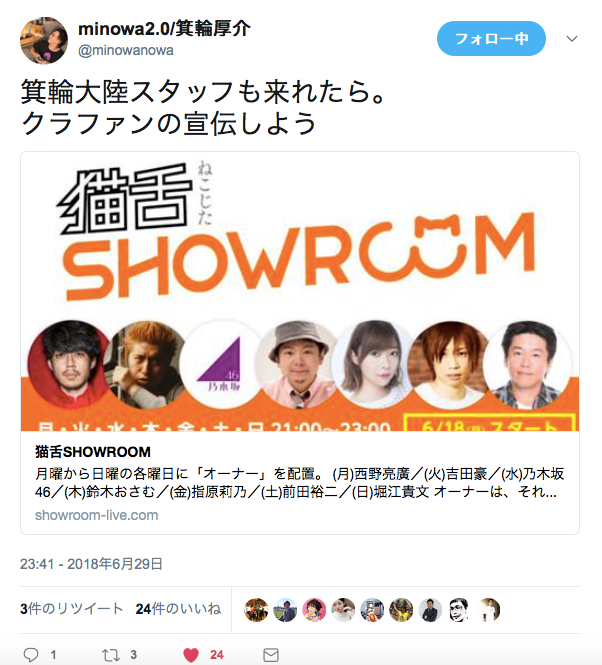Click the envelope direct message icon

click(271, 655)
